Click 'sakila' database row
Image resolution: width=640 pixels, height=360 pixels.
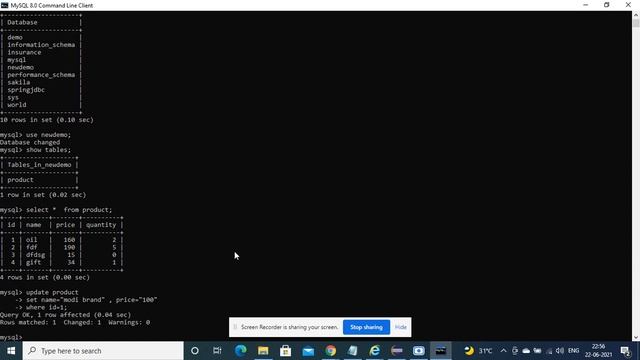click(x=18, y=82)
